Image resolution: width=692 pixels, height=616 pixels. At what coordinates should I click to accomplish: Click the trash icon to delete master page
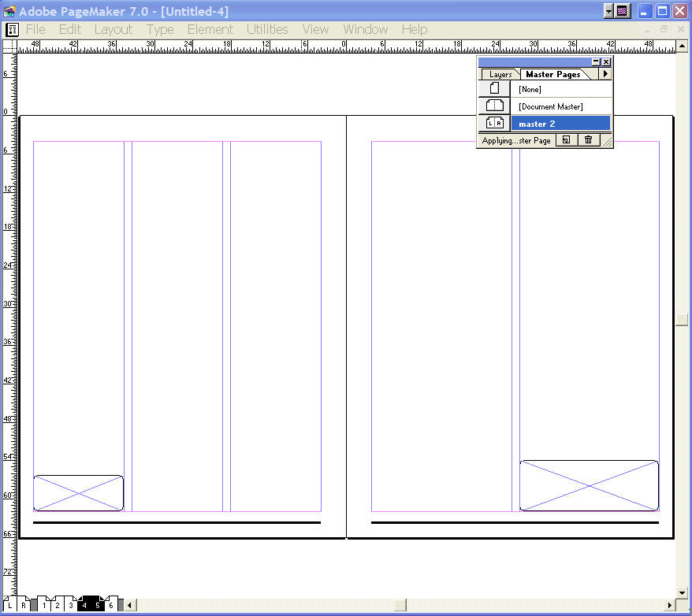pyautogui.click(x=588, y=140)
